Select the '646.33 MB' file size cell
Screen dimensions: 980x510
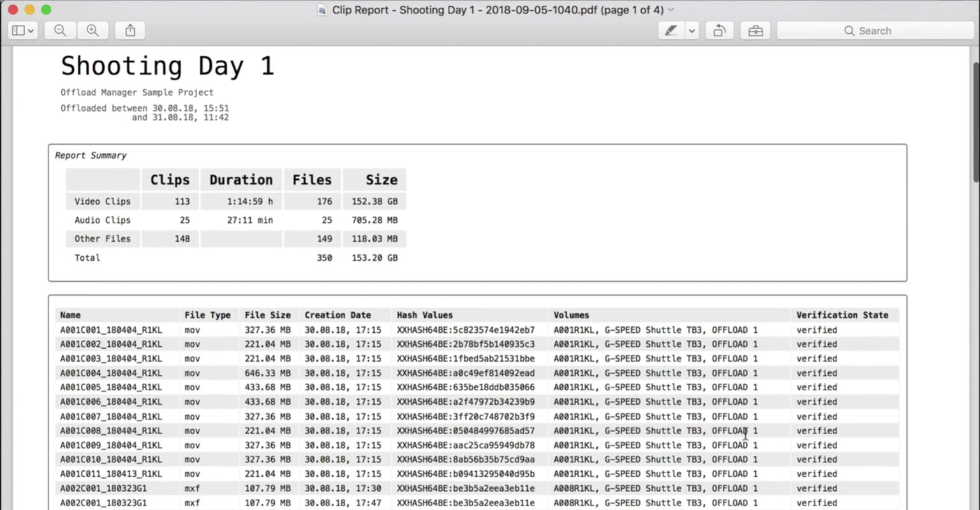click(x=267, y=373)
